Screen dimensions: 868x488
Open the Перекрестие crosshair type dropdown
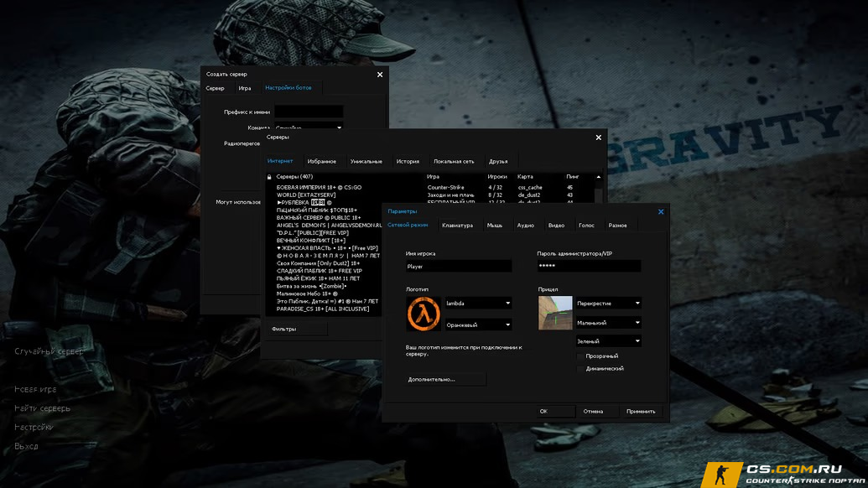click(x=608, y=304)
